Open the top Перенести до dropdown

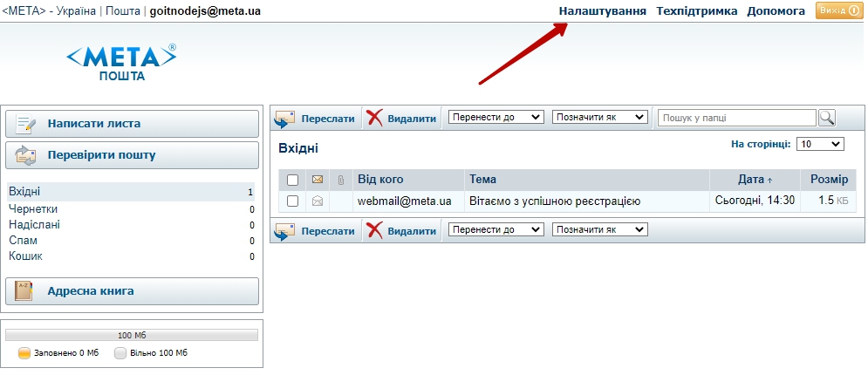point(496,117)
